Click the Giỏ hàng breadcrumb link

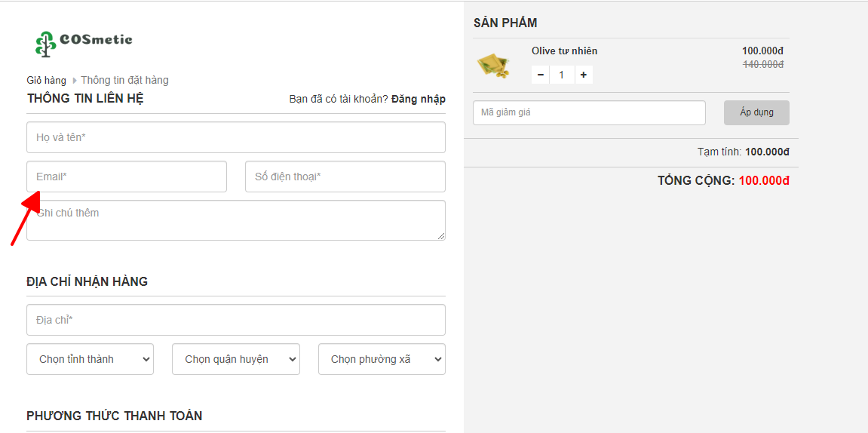point(46,80)
